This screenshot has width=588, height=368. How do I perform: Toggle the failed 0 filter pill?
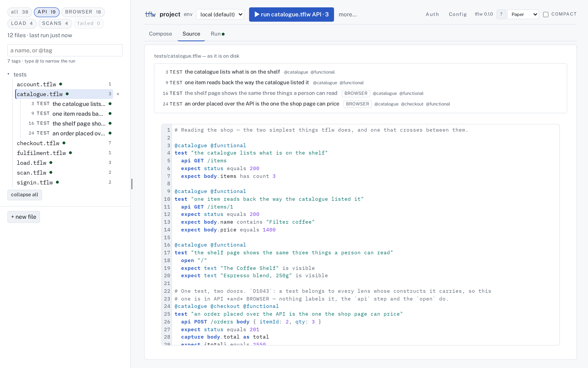[x=89, y=23]
